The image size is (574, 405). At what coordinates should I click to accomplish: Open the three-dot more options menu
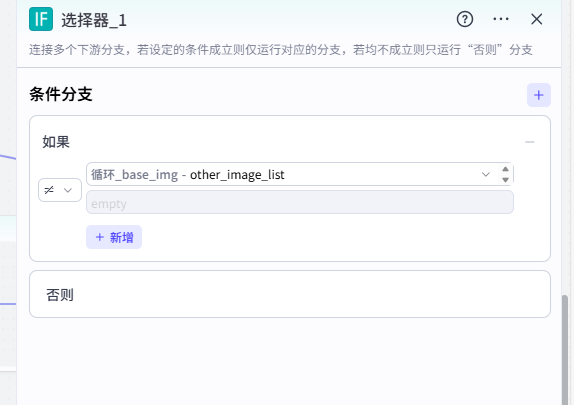[500, 19]
